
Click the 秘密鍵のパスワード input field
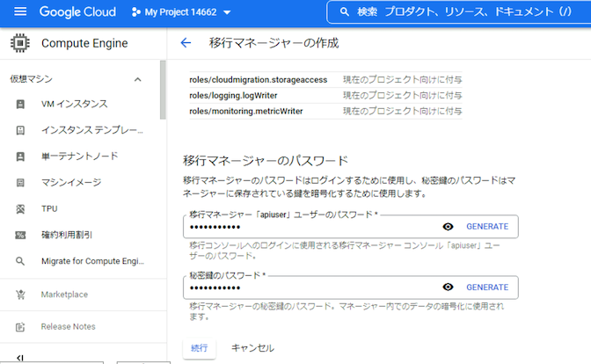[x=308, y=288]
